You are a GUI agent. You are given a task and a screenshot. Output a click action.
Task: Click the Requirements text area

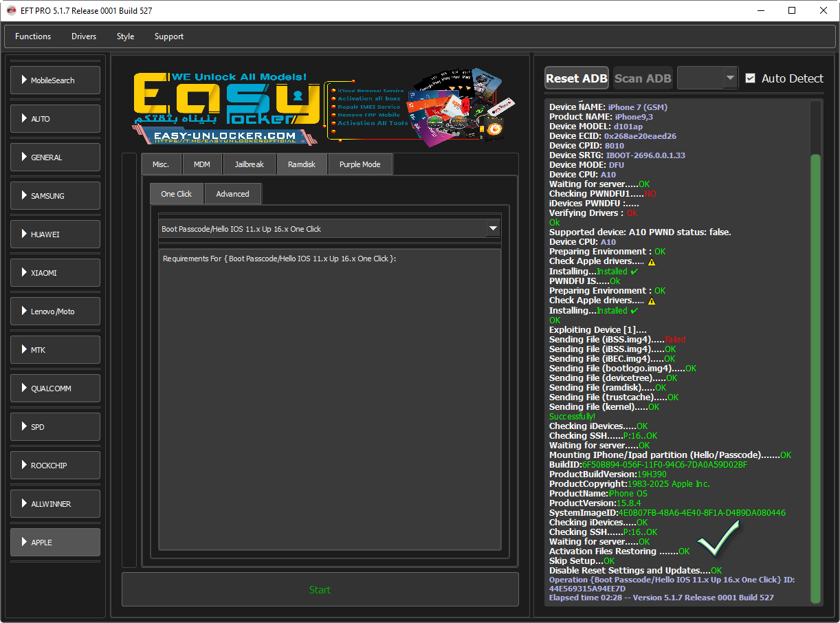[330, 399]
